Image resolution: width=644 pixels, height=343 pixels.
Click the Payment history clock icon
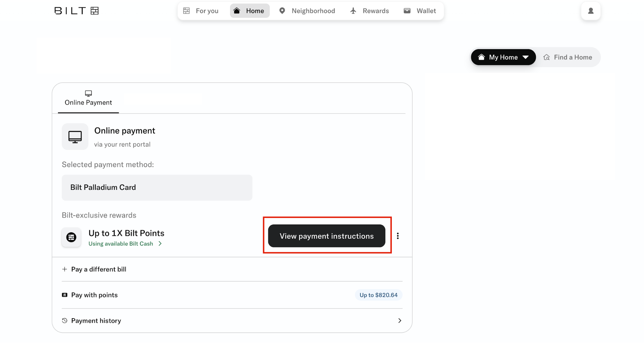(65, 320)
